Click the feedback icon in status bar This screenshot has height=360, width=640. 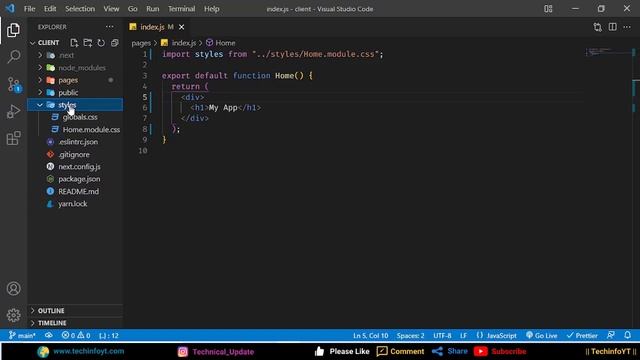611,335
